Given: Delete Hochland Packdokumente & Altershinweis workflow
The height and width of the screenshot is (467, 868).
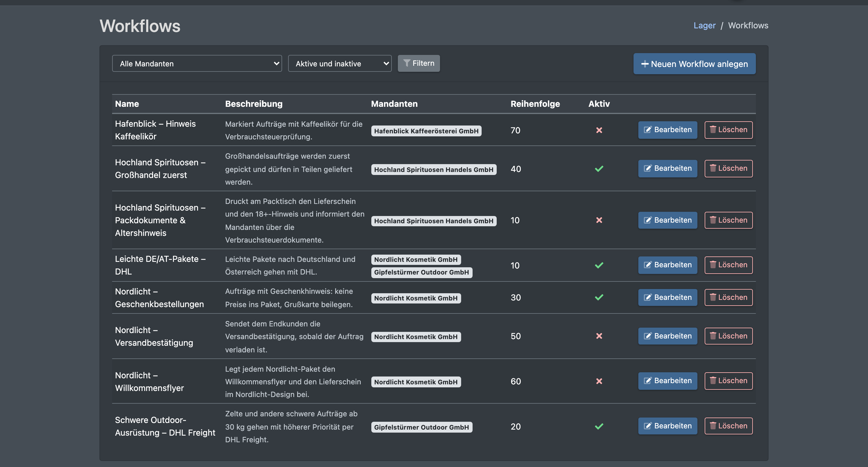Looking at the screenshot, I should click(728, 220).
